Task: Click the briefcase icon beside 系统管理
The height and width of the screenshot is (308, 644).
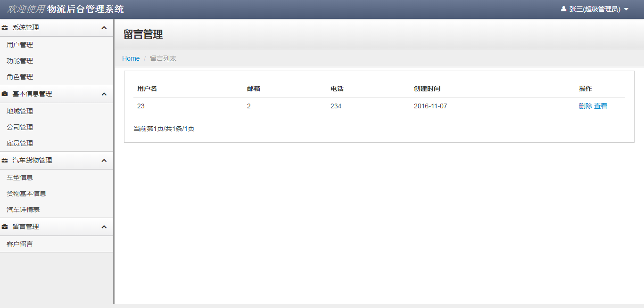Action: coord(5,28)
